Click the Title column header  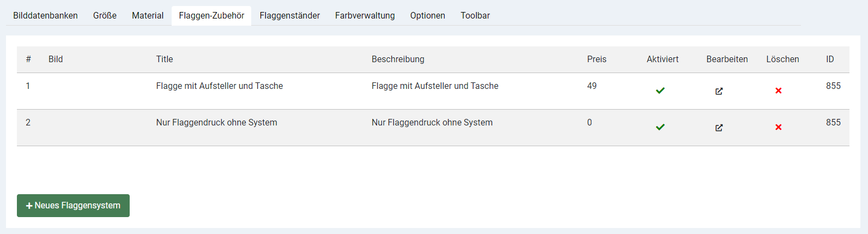point(165,59)
